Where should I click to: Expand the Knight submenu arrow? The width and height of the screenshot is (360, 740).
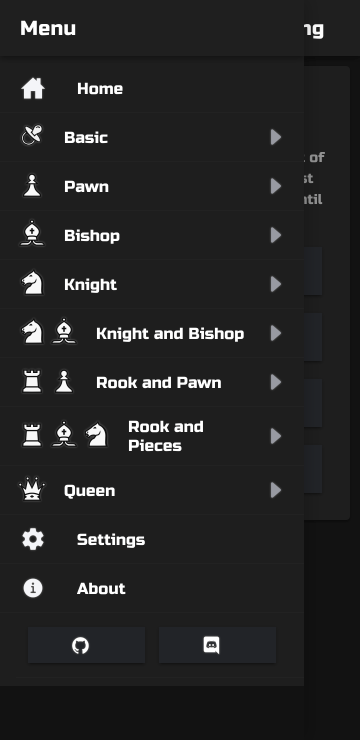tap(276, 284)
